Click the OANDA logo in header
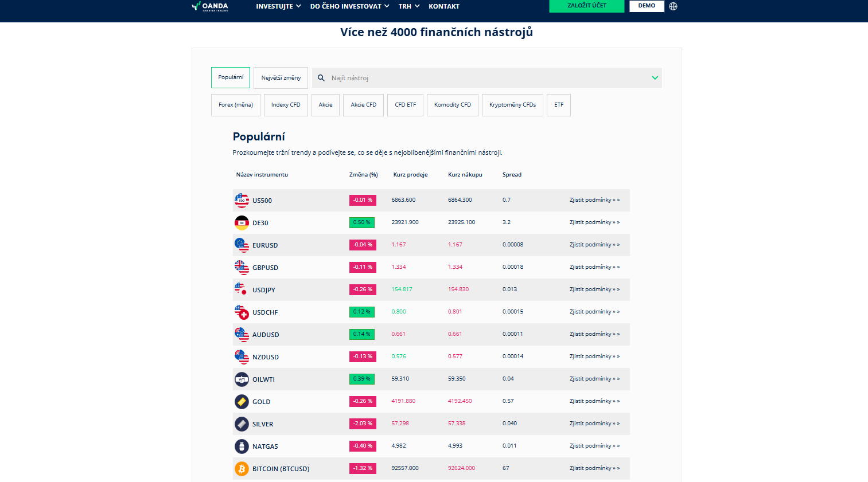This screenshot has height=482, width=868. click(210, 6)
